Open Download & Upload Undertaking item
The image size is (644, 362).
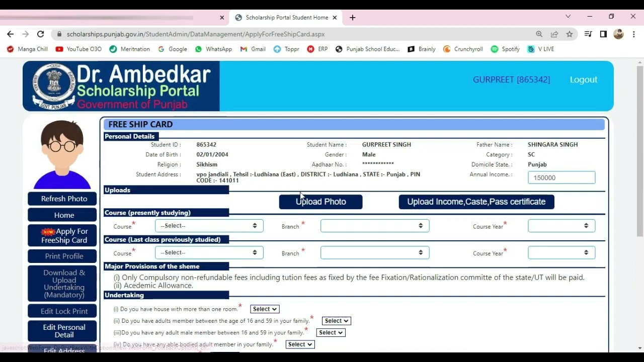point(62,284)
